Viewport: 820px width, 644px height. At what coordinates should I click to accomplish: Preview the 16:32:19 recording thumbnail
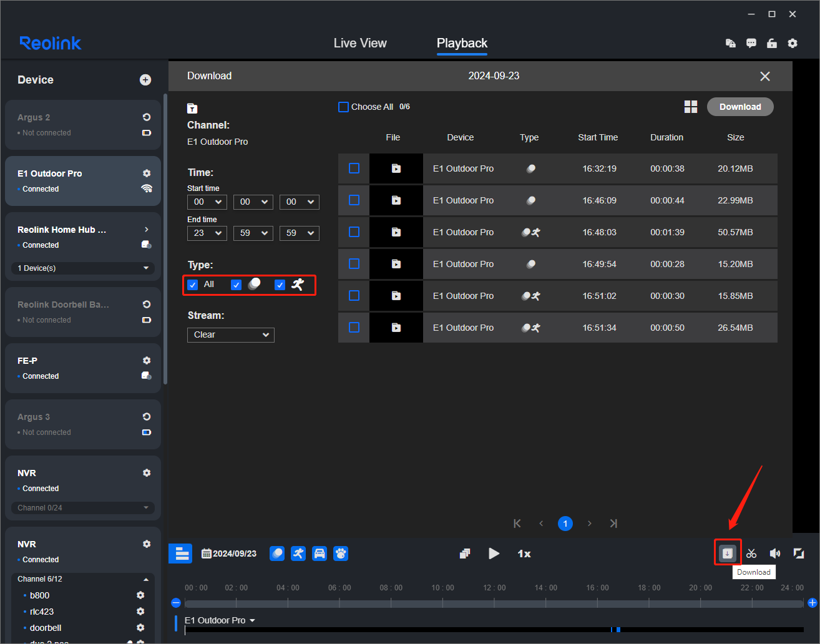tap(396, 168)
